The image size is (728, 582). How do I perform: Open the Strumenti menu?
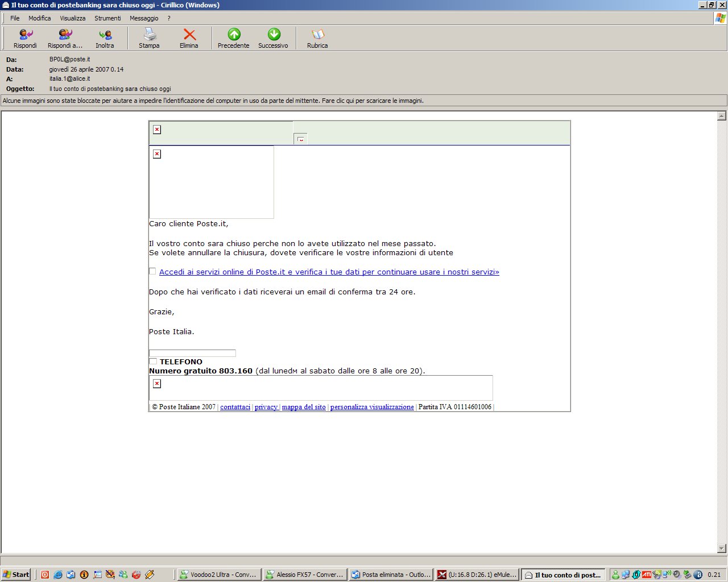(107, 18)
